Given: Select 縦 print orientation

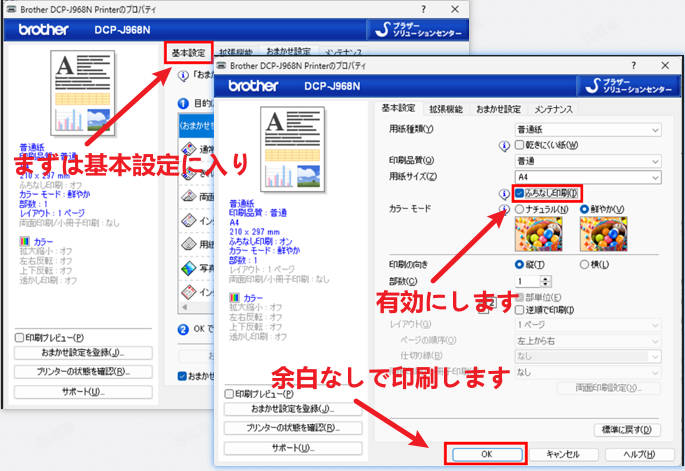Looking at the screenshot, I should [x=519, y=264].
